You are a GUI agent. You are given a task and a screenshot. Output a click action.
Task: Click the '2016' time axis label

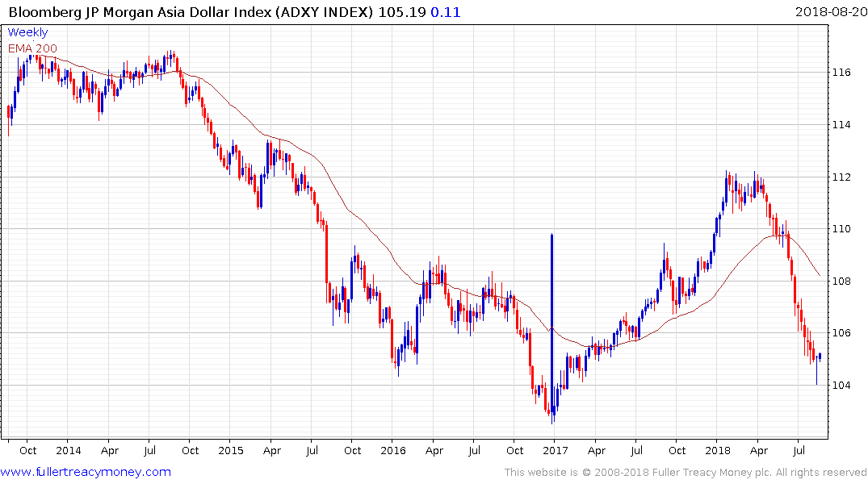[x=393, y=450]
